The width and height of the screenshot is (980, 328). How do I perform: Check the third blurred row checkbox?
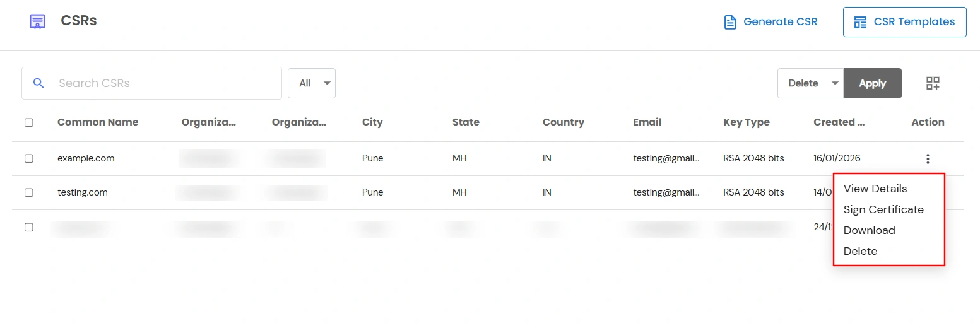29,227
